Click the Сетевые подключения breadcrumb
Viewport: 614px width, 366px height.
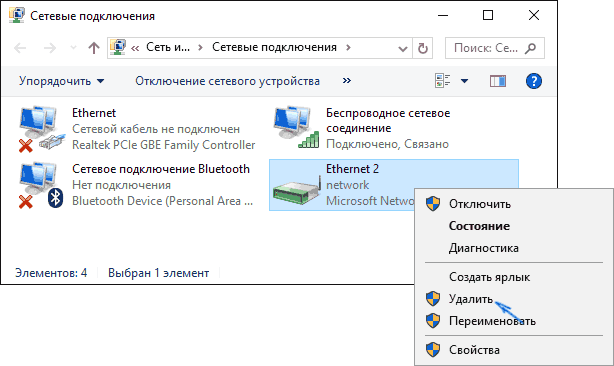(x=274, y=47)
